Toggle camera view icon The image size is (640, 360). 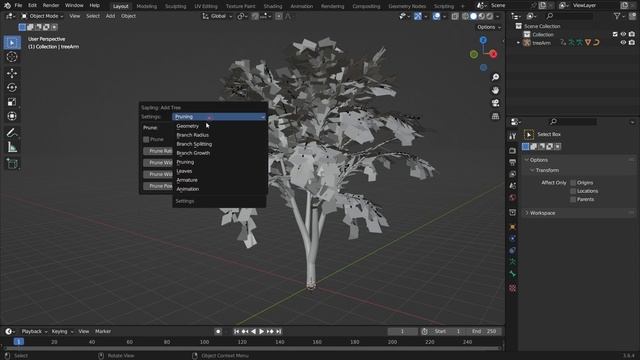(x=495, y=103)
